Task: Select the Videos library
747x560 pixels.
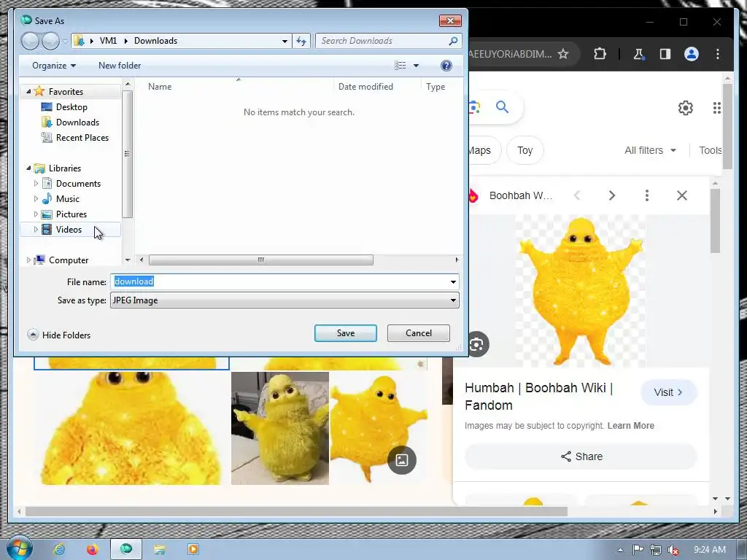Action: tap(69, 230)
